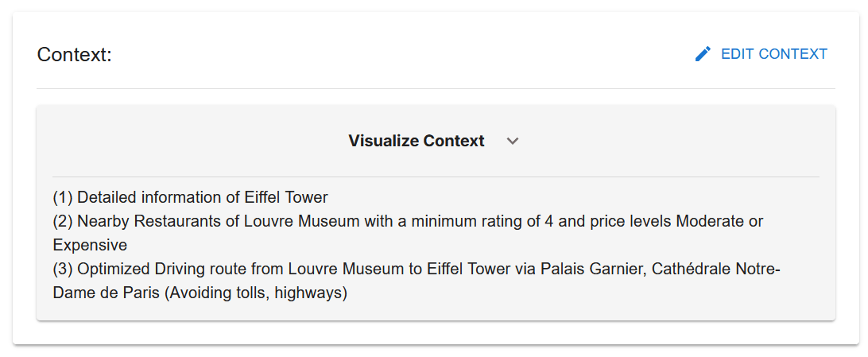Click "Louvre Museum" in the Nearby Restaurants item
The image size is (868, 357).
click(x=311, y=221)
